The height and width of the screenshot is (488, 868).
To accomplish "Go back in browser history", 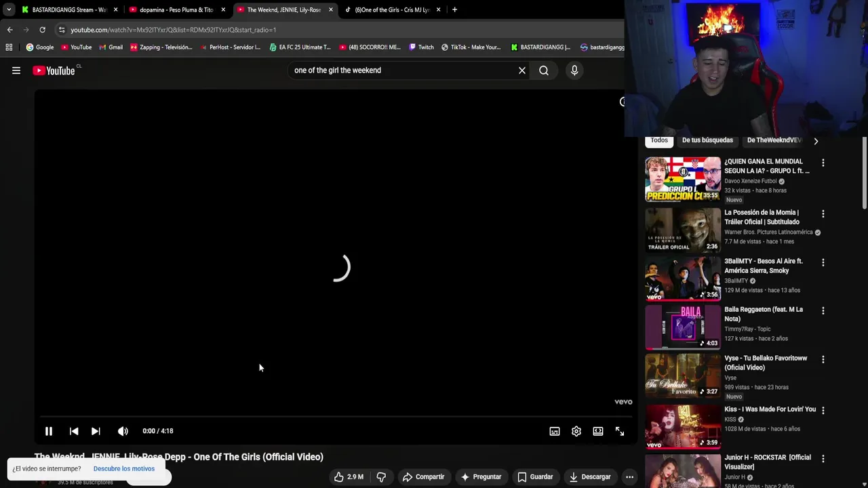I will (9, 30).
